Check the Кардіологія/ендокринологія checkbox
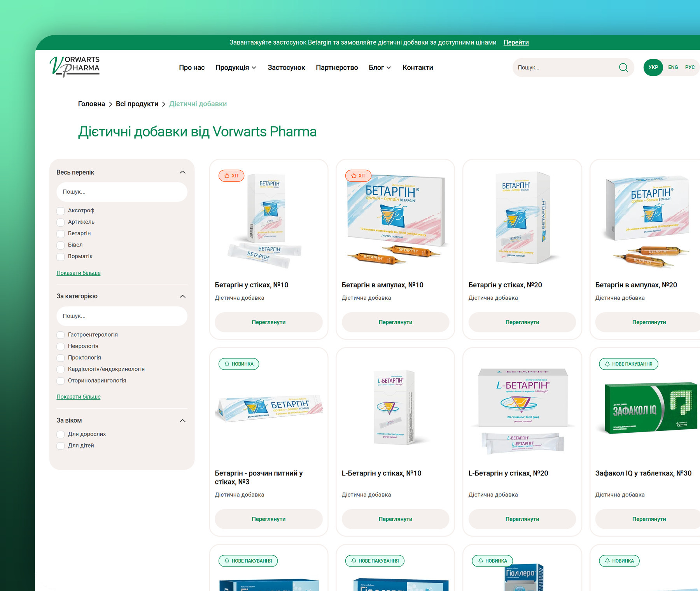Viewport: 700px width, 591px height. click(x=61, y=369)
